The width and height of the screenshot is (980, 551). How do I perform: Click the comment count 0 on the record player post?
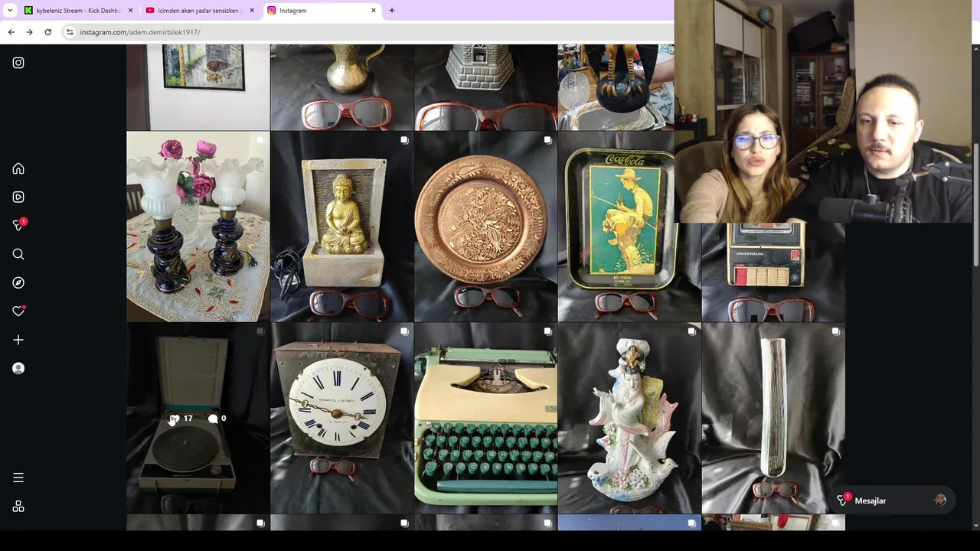click(x=217, y=419)
